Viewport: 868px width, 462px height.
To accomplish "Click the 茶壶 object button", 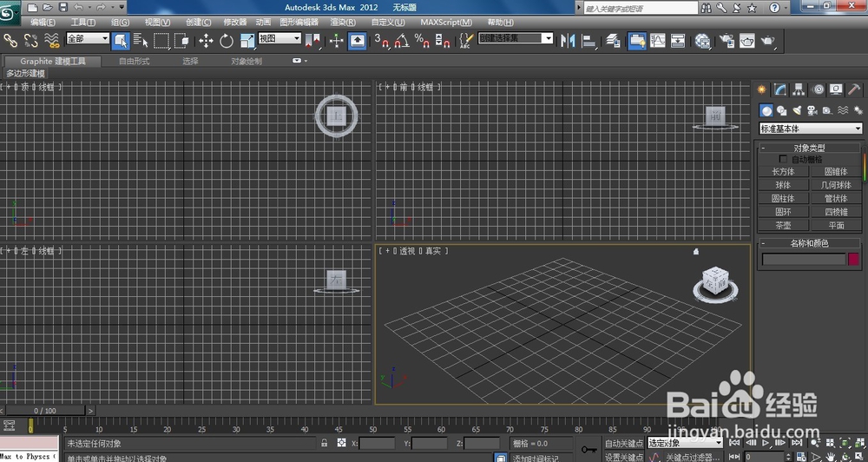I will (783, 225).
